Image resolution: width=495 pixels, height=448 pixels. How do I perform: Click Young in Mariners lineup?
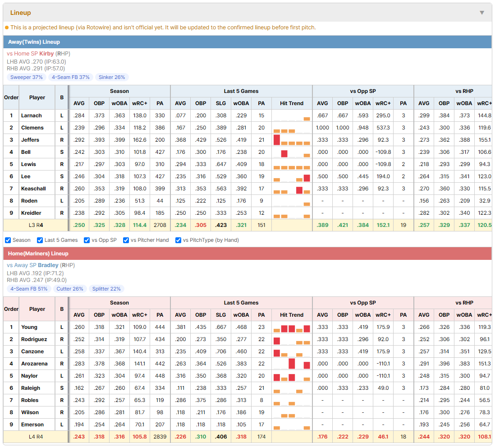point(29,327)
